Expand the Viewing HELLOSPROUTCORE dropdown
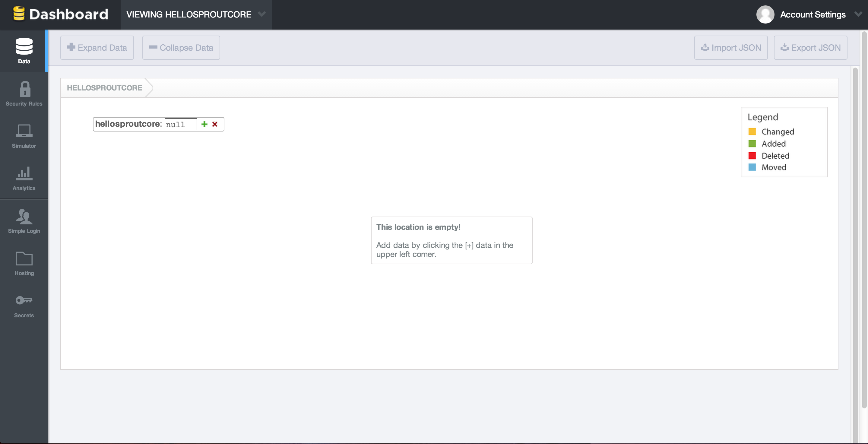 (262, 14)
